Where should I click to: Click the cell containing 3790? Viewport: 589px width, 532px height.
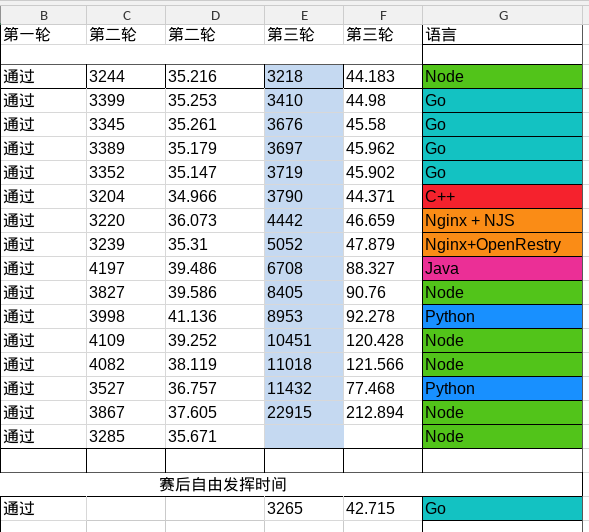(304, 197)
